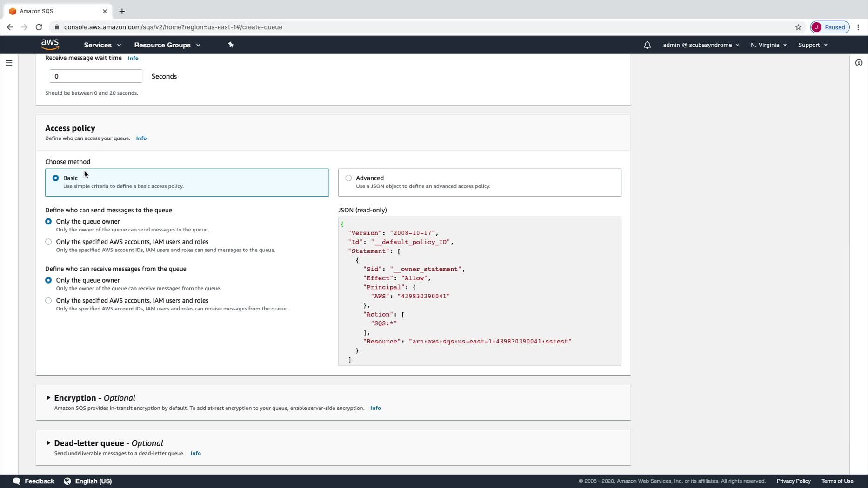Reload the page using browser refresh icon

click(39, 27)
